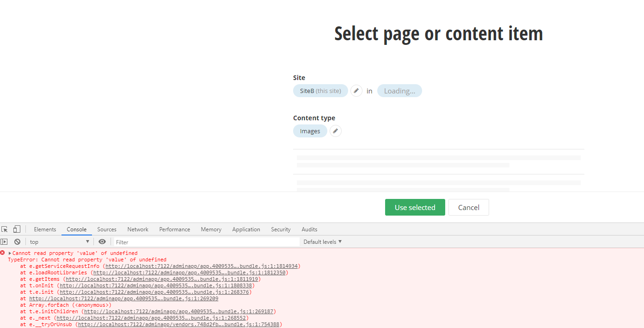644x328 pixels.
Task: Click the SiteB (this site) pill
Action: (x=320, y=91)
